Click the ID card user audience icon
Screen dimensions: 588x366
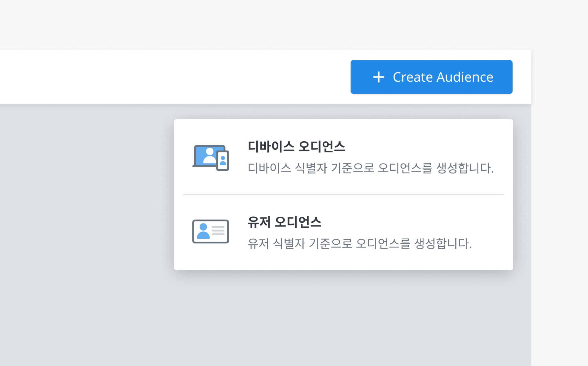pos(211,231)
